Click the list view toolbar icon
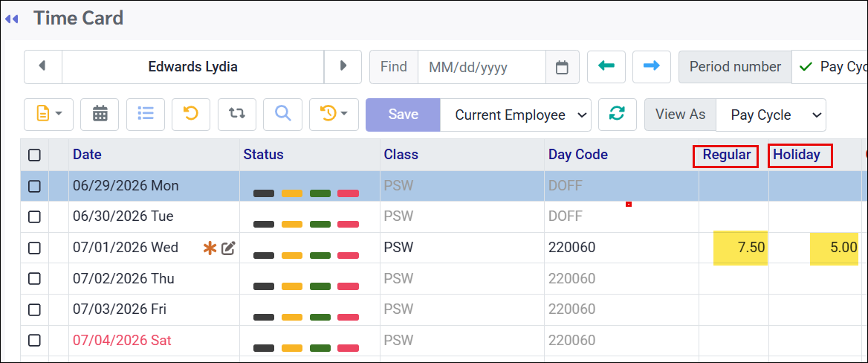Screen dimensions: 868x363 point(146,114)
